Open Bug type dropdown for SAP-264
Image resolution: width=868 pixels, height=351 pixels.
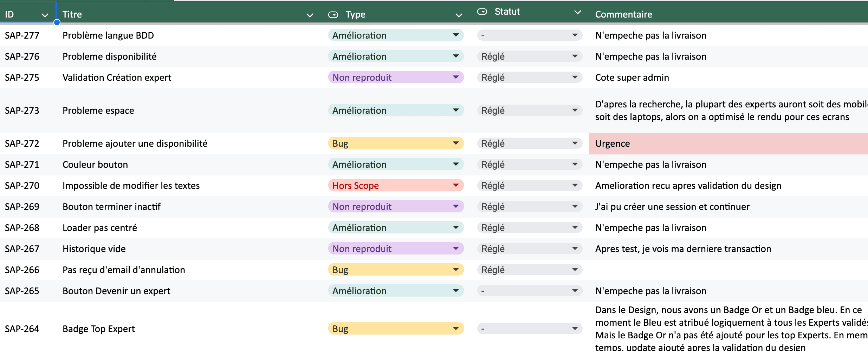pyautogui.click(x=456, y=329)
